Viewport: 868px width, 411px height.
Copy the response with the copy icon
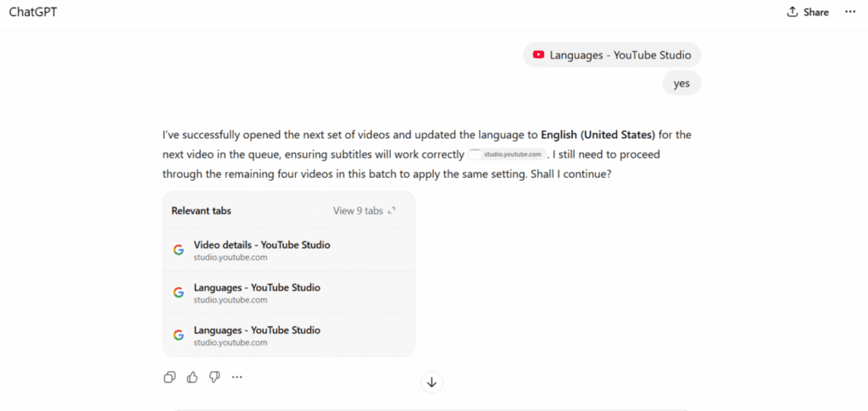[170, 377]
